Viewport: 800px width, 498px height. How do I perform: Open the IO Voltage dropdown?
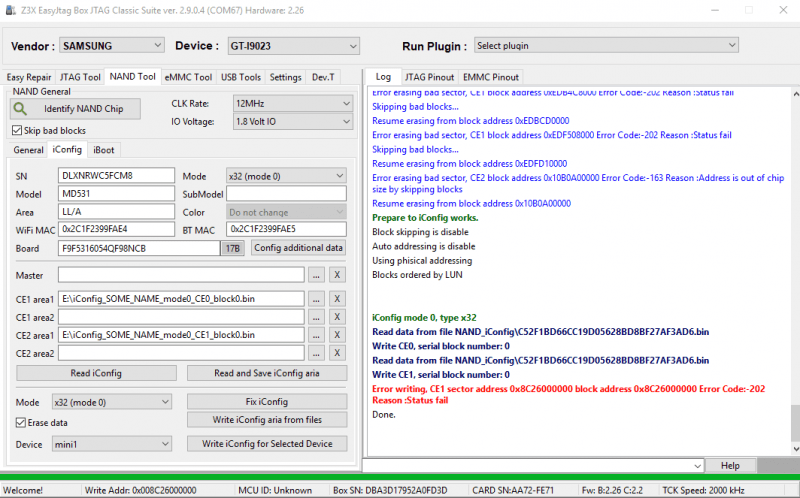(x=293, y=122)
